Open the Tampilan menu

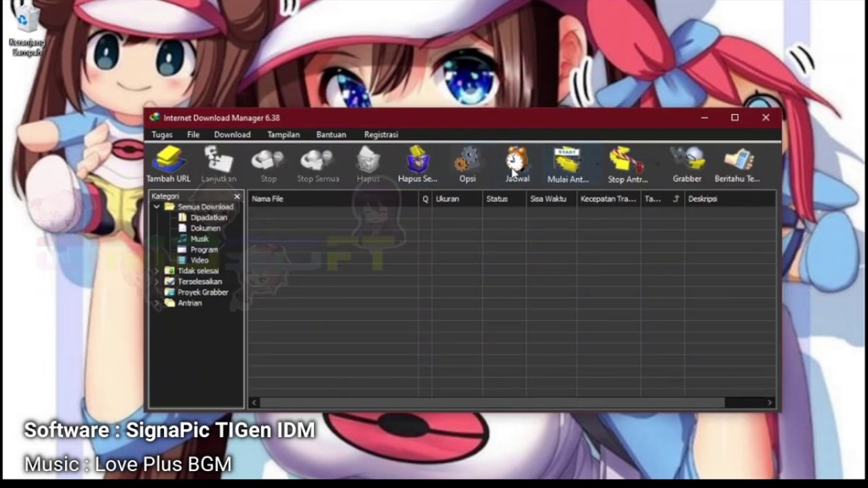click(283, 134)
